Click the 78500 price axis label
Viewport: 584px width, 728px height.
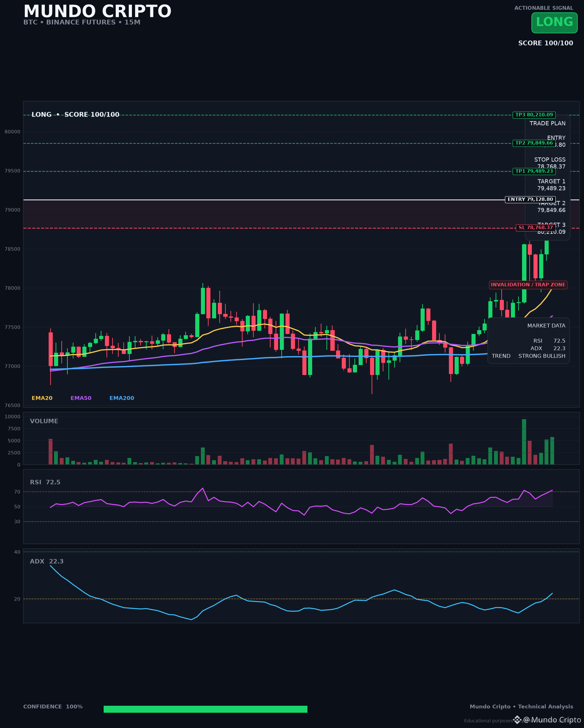(x=12, y=249)
